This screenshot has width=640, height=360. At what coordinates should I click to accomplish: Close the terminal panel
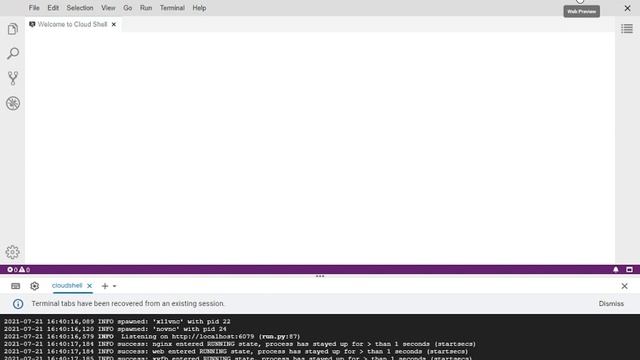click(624, 286)
